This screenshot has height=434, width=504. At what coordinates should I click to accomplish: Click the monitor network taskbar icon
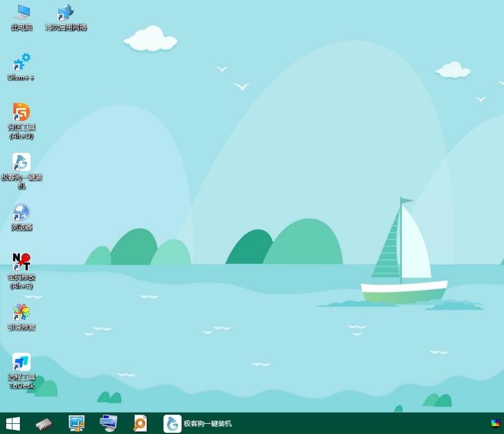(77, 423)
